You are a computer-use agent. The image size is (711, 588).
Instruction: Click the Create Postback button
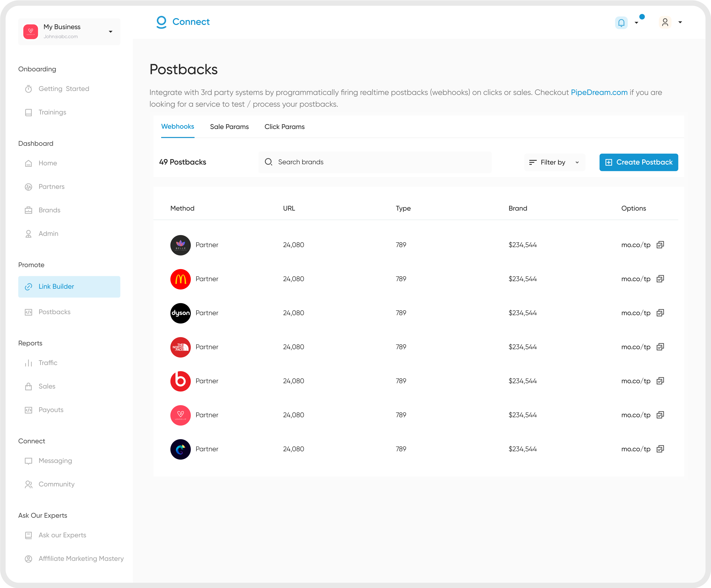coord(638,162)
